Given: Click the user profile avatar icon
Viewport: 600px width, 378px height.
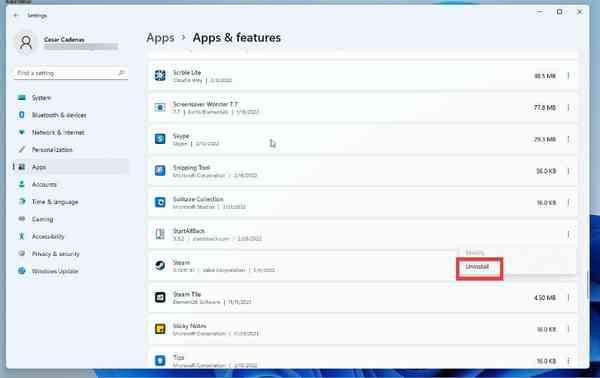Looking at the screenshot, I should pos(26,42).
